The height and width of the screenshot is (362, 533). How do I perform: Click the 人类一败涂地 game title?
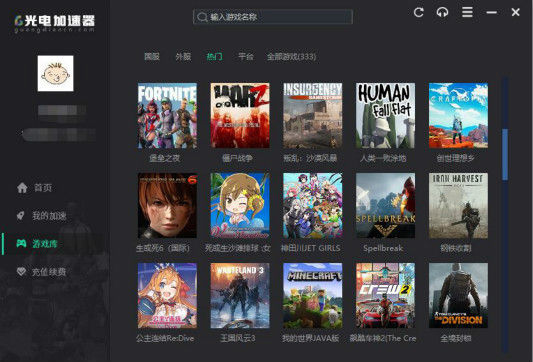(383, 158)
